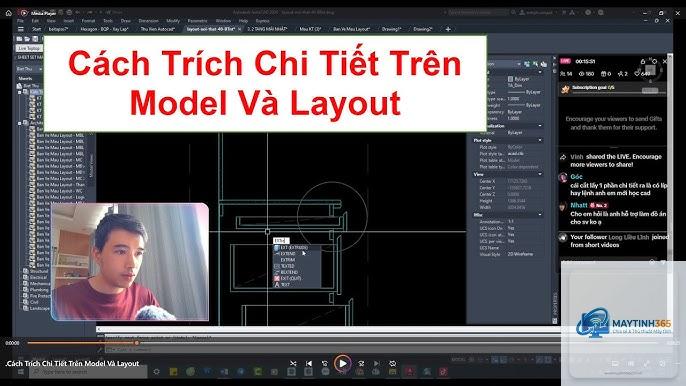686x386 pixels.
Task: Open the Parametric menu
Action: (197, 21)
